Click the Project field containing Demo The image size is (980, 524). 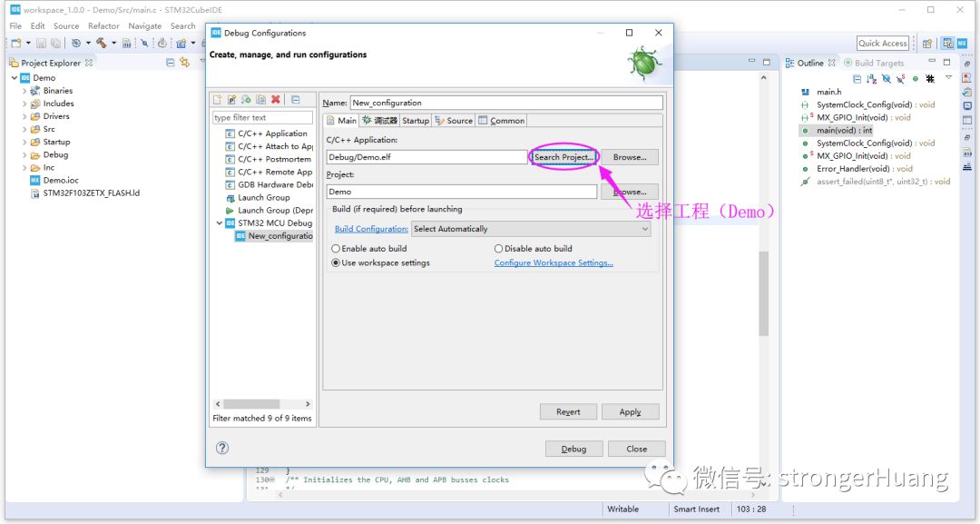(x=462, y=192)
